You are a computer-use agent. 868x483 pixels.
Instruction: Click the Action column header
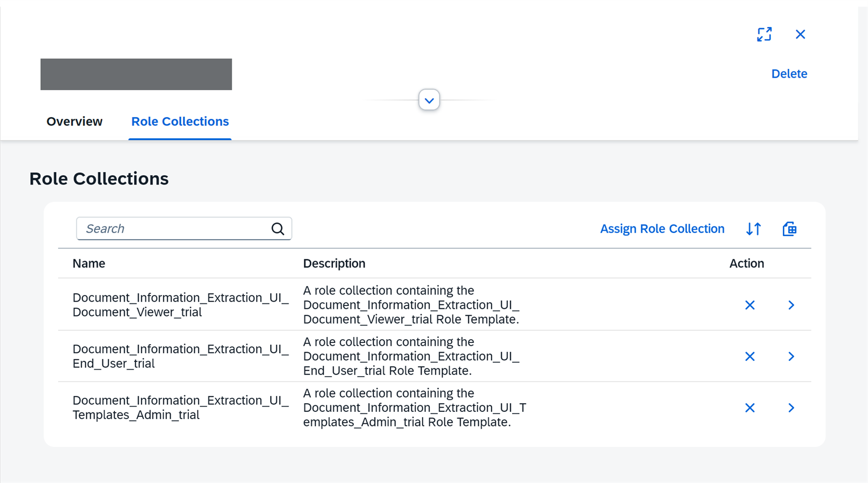(x=746, y=264)
